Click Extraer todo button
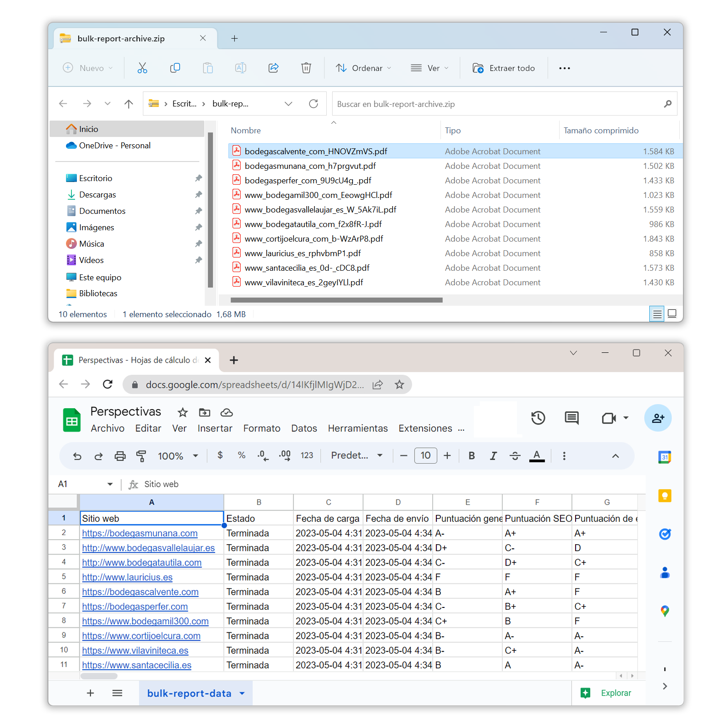The width and height of the screenshot is (728, 728). pyautogui.click(x=504, y=68)
